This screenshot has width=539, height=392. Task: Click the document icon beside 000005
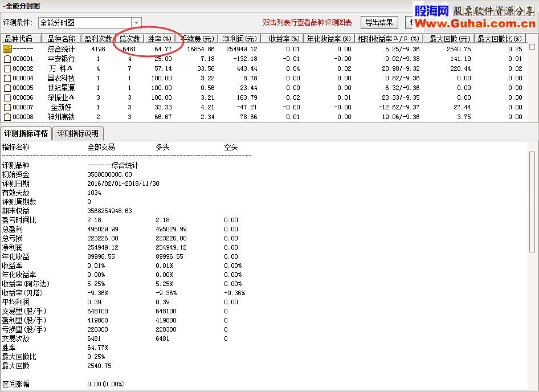click(7, 88)
